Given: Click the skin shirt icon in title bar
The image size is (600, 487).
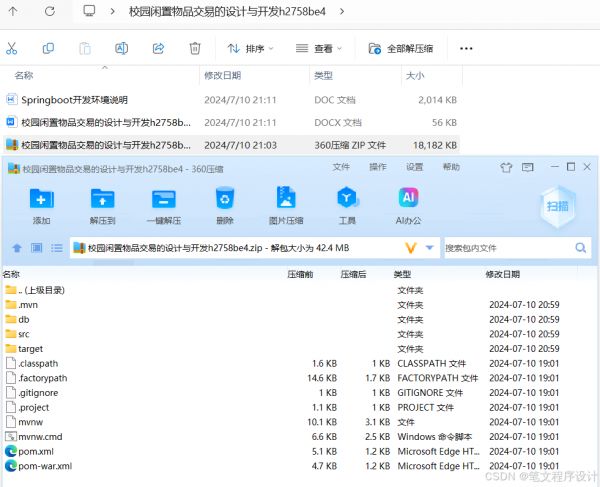Looking at the screenshot, I should [506, 167].
